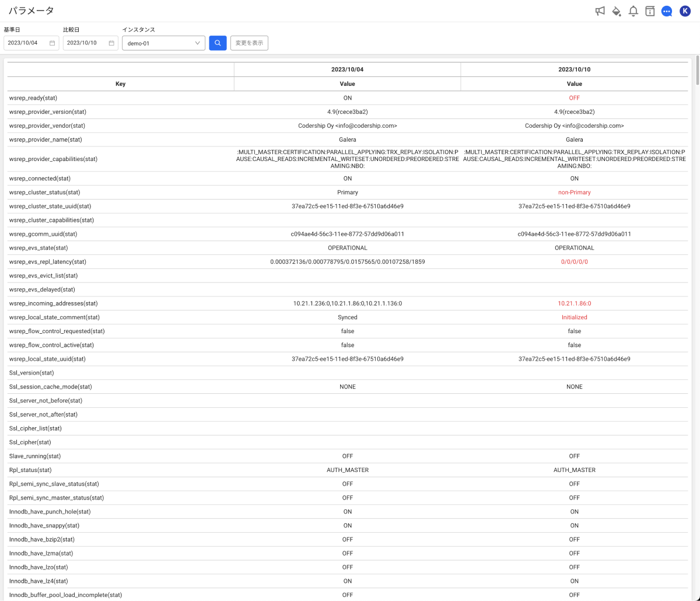Select wsrep_evs_state(stat) key
The image size is (700, 601).
click(40, 248)
